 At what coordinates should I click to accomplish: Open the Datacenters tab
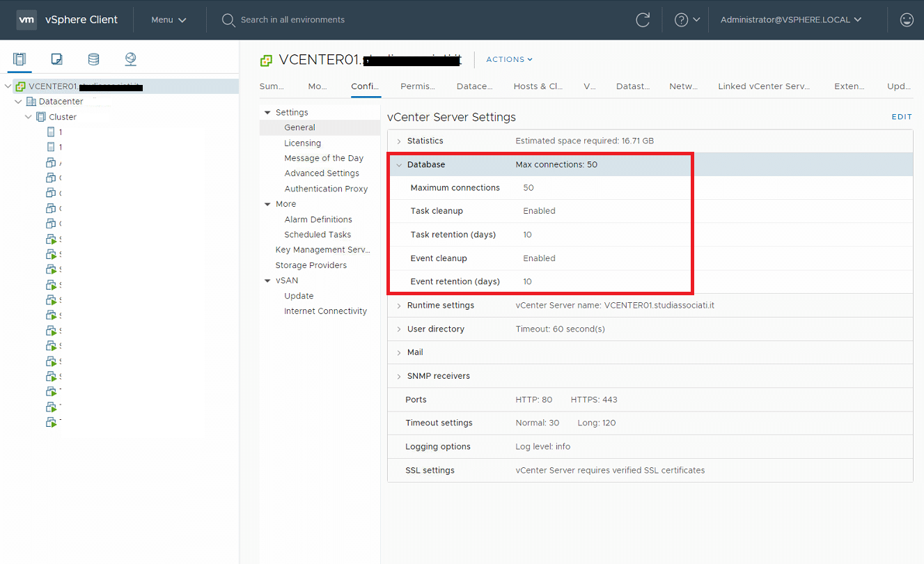pos(474,86)
